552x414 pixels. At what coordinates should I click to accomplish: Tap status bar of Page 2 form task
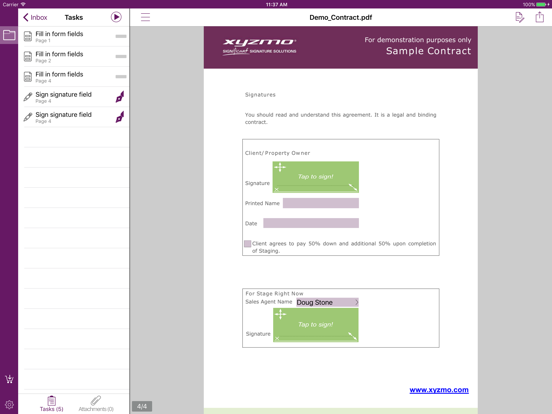pyautogui.click(x=121, y=56)
